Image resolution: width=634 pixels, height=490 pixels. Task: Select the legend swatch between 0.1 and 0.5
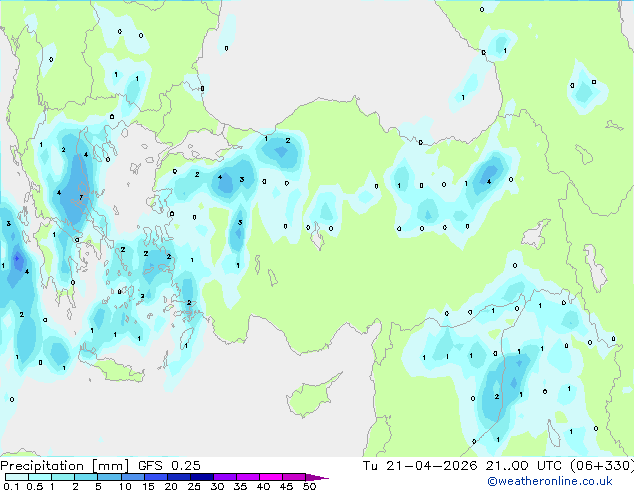click(x=17, y=477)
